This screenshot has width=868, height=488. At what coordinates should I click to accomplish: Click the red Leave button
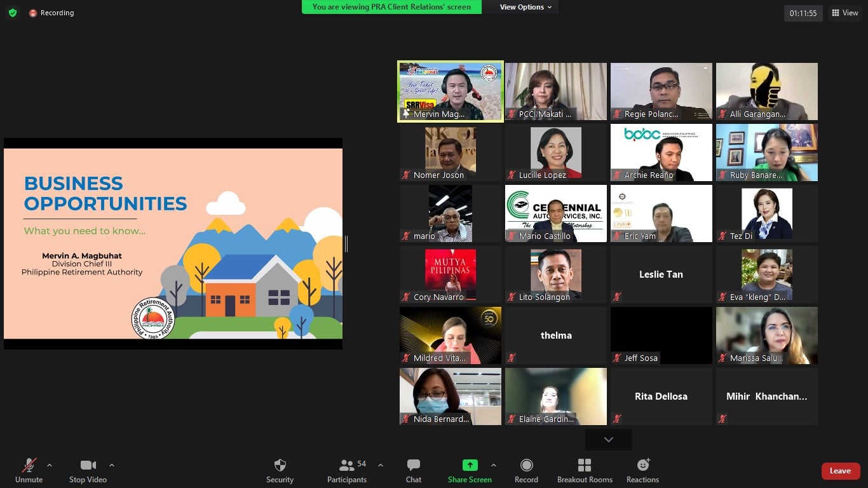840,471
